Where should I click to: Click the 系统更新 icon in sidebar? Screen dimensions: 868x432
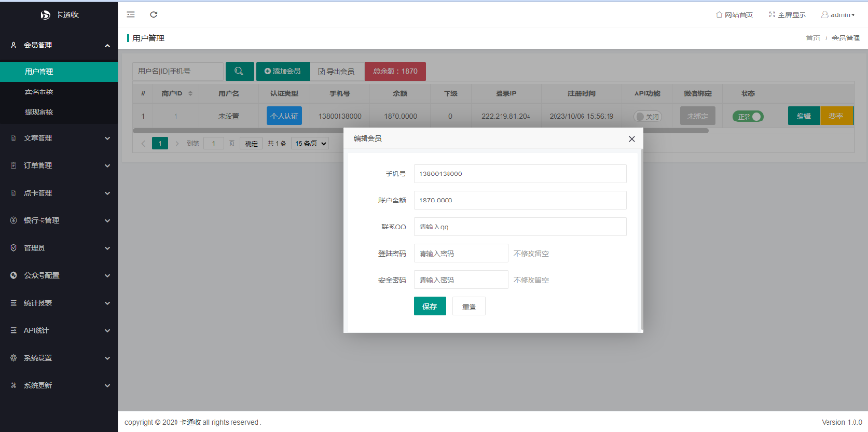point(14,385)
